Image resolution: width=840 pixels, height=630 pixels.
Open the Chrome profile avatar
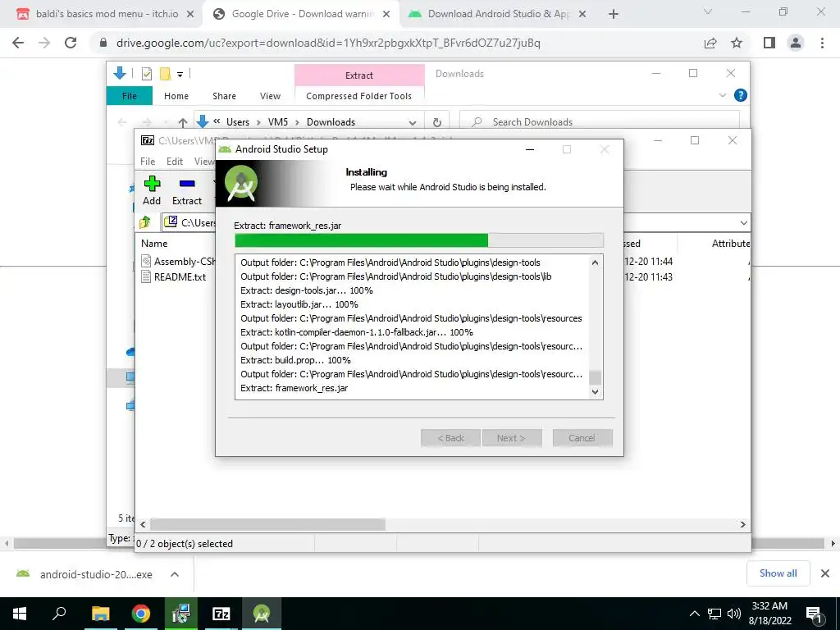796,43
